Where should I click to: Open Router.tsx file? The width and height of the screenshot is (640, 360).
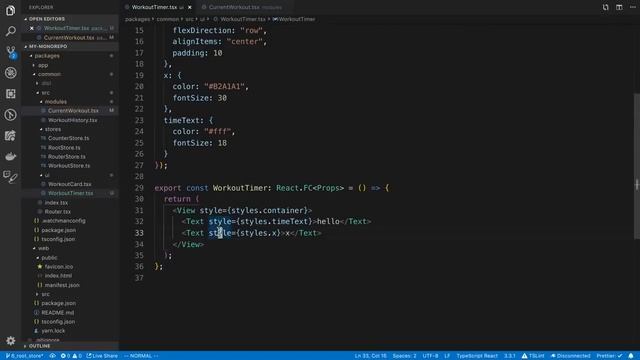pyautogui.click(x=58, y=211)
